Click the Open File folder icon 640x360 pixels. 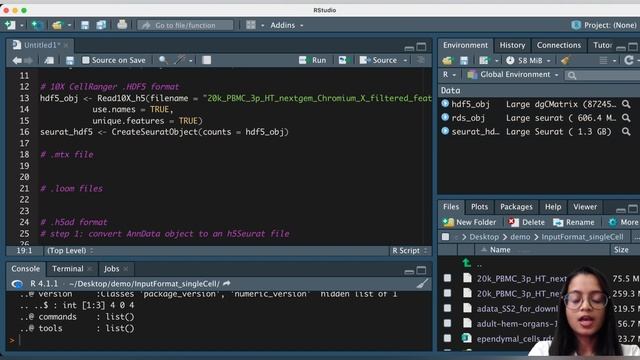pos(57,25)
